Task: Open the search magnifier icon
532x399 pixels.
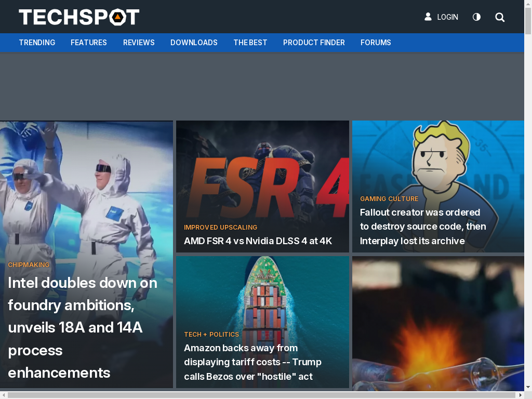Action: point(500,17)
